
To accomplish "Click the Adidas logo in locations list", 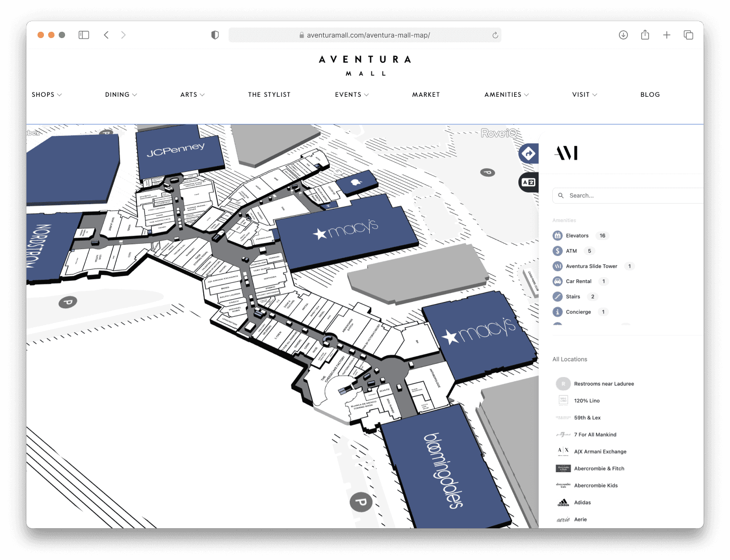I will (563, 502).
